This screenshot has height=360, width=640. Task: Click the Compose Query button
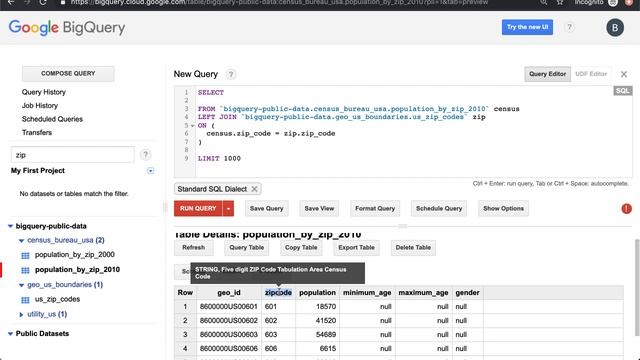(x=68, y=73)
